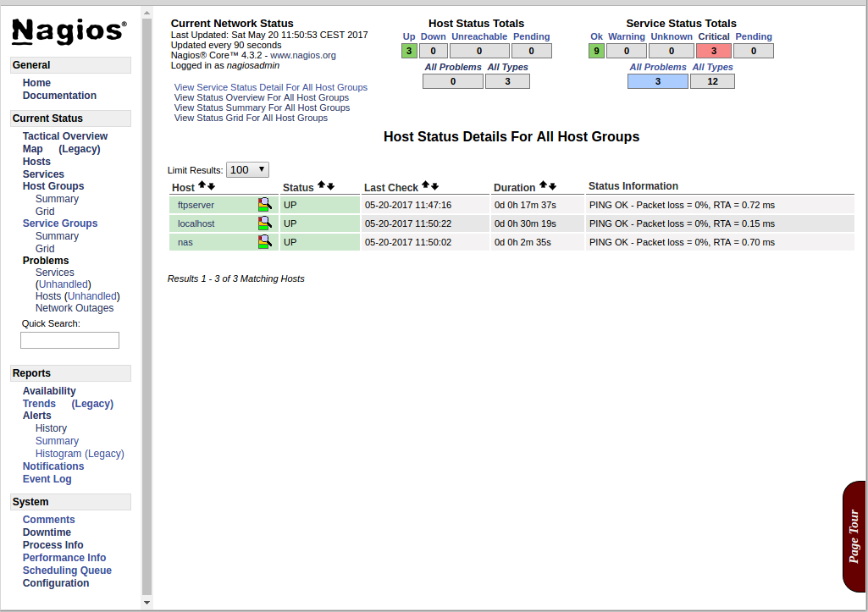Click the Nagios logo
The width and height of the screenshot is (868, 612).
click(x=69, y=31)
